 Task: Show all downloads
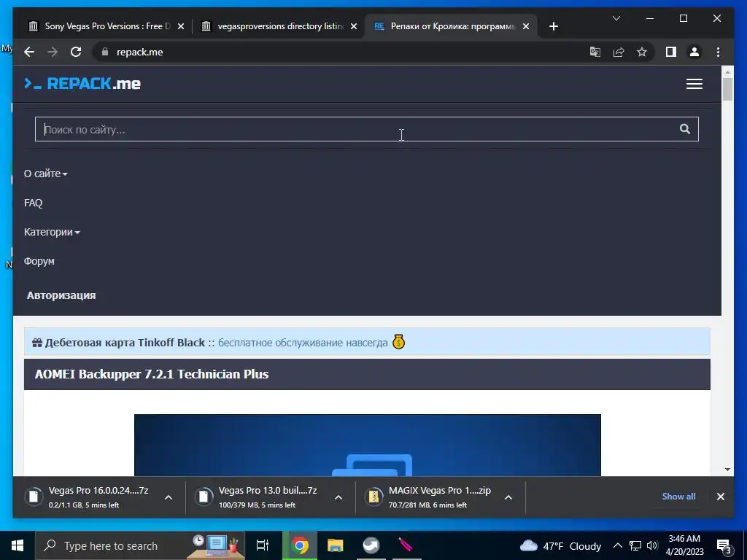pyautogui.click(x=678, y=497)
